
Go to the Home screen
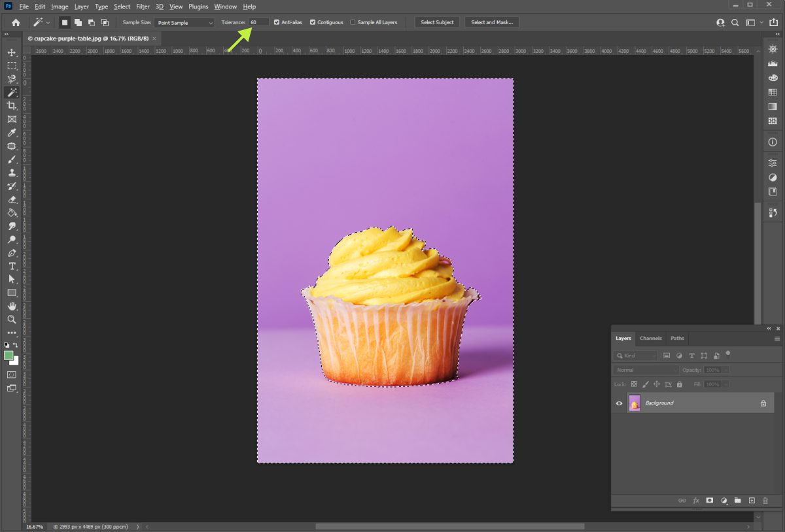16,22
